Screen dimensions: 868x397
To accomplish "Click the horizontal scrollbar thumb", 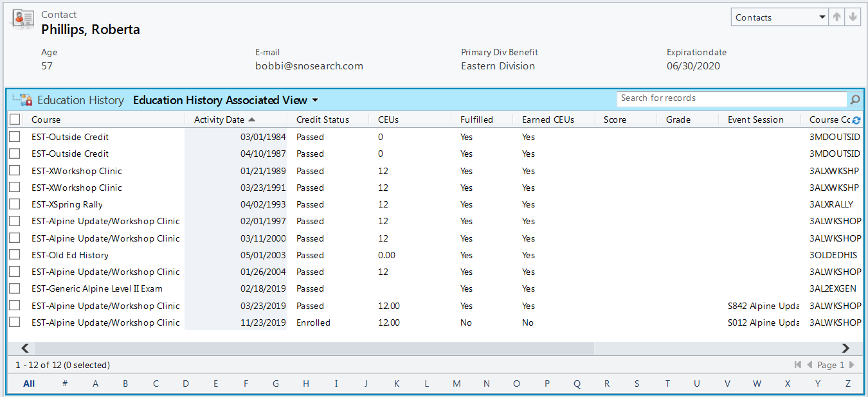I will point(314,348).
